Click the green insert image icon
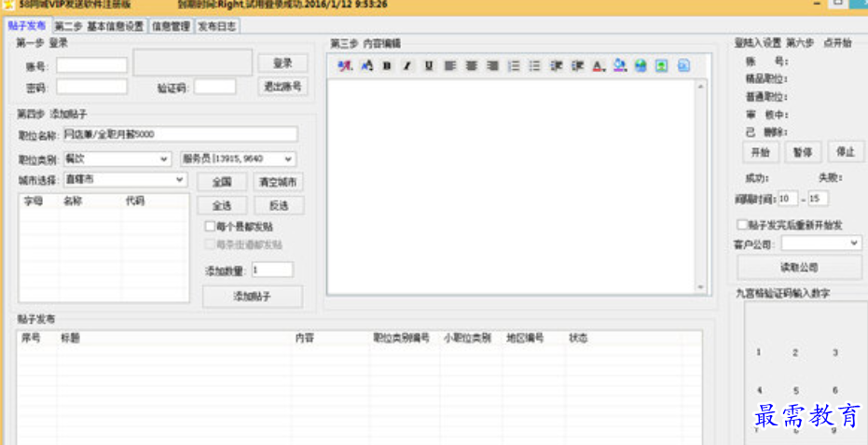 tap(662, 66)
